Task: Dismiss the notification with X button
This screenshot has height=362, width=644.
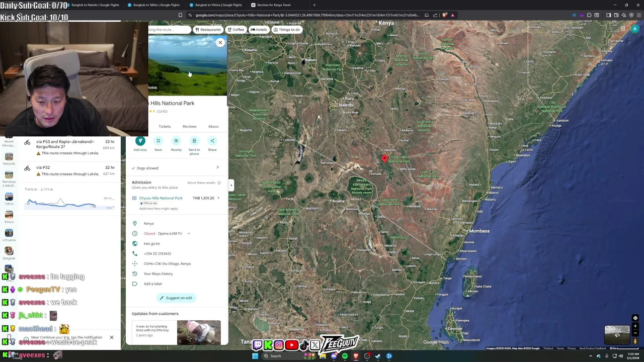Action: (112, 337)
